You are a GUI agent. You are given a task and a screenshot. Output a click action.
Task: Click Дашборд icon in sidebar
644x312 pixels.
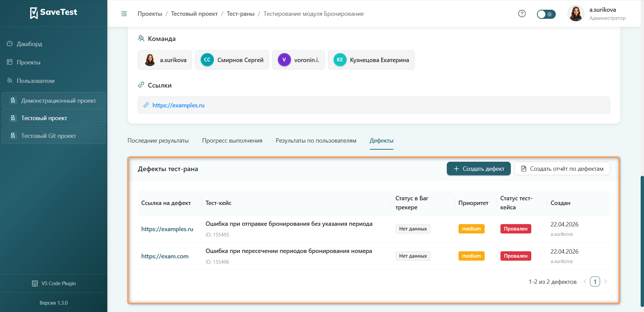[x=10, y=44]
